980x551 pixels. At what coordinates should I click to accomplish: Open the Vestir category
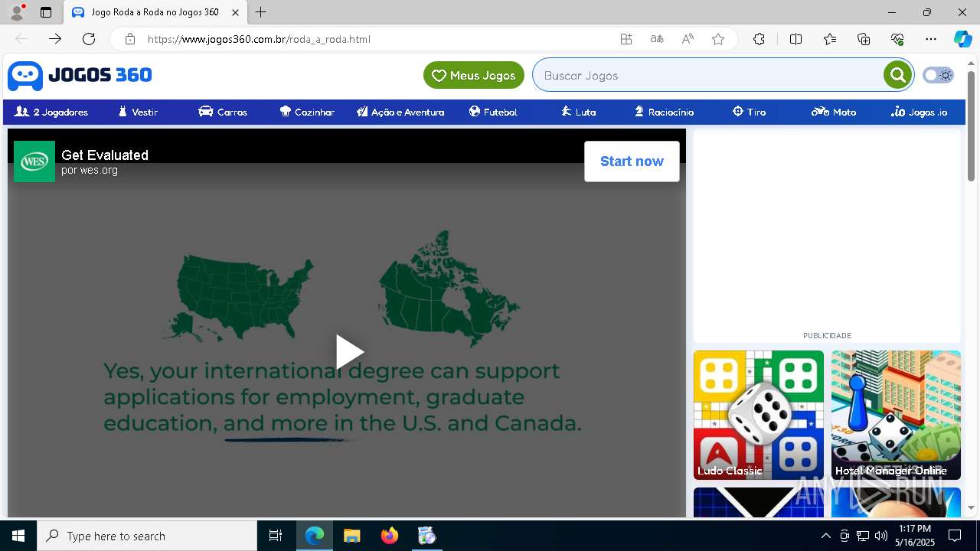(138, 112)
